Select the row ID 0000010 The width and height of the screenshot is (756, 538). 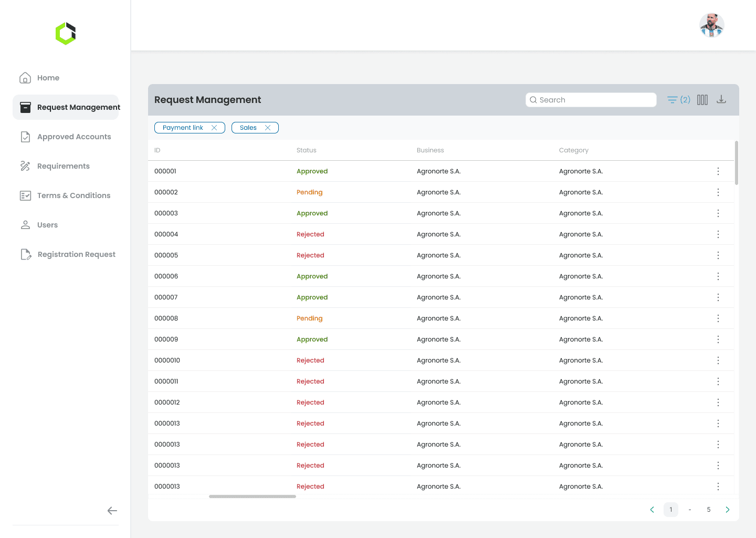(x=167, y=360)
